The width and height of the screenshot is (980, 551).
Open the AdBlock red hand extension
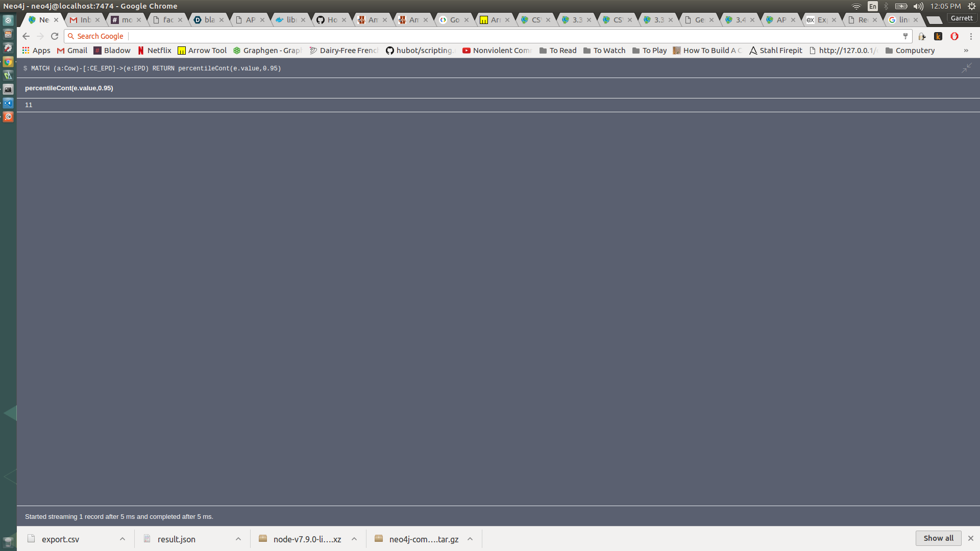coord(954,36)
